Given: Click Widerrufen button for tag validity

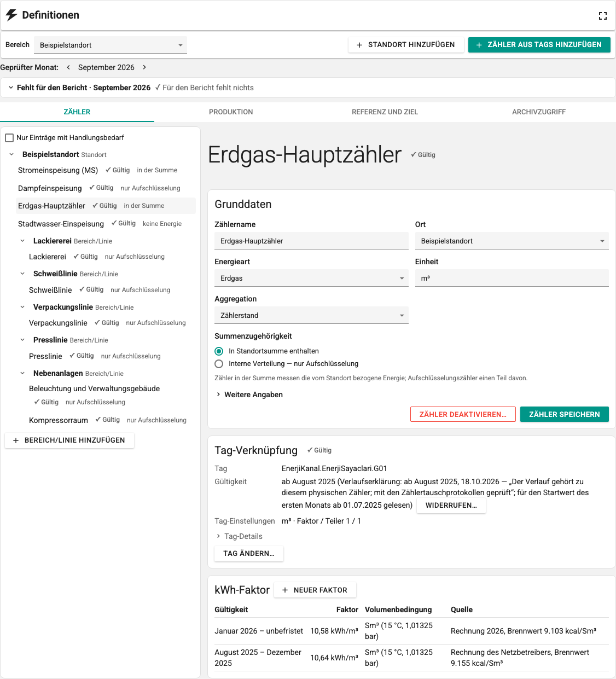Looking at the screenshot, I should click(x=451, y=506).
